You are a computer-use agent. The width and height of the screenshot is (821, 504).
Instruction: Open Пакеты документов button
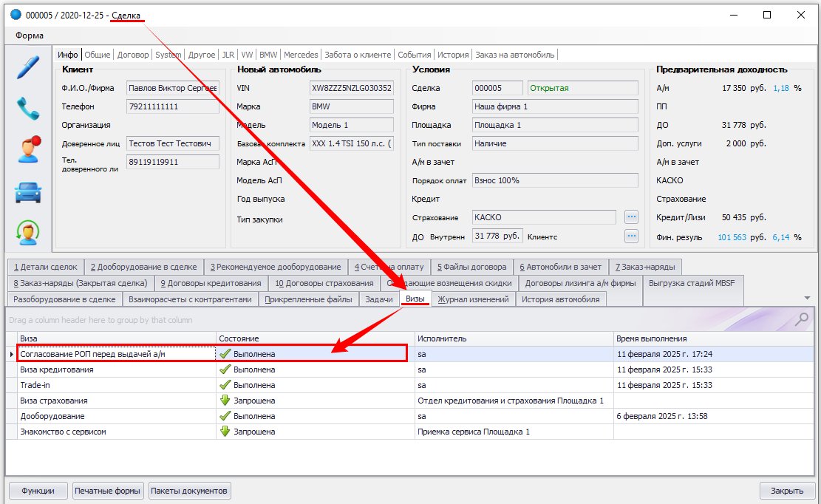click(189, 491)
